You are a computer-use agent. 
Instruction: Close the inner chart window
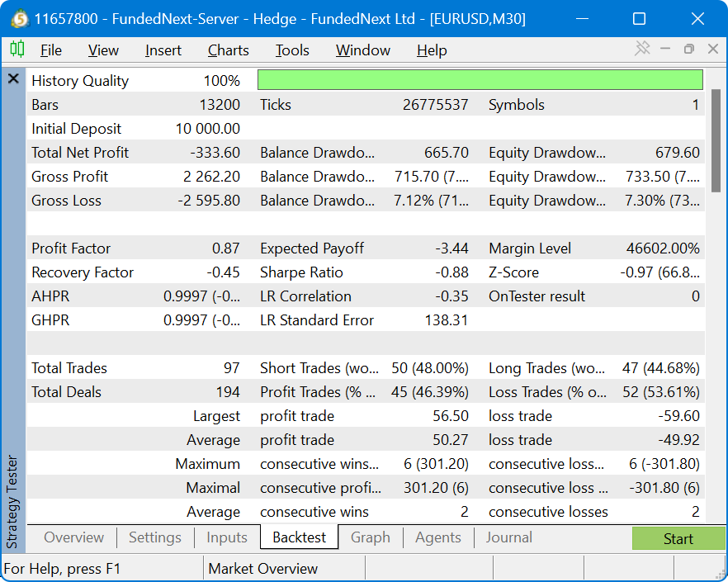coord(713,49)
